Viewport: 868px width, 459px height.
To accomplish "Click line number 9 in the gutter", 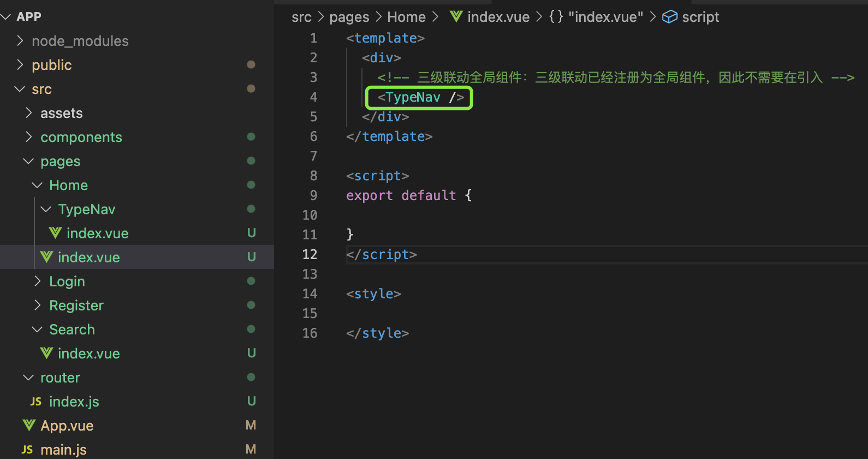I will point(313,196).
